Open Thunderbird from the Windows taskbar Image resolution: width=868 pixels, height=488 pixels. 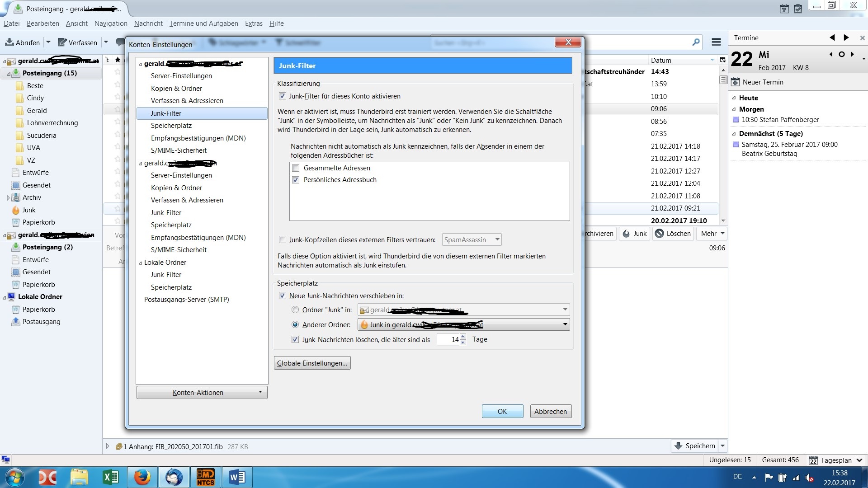[174, 477]
